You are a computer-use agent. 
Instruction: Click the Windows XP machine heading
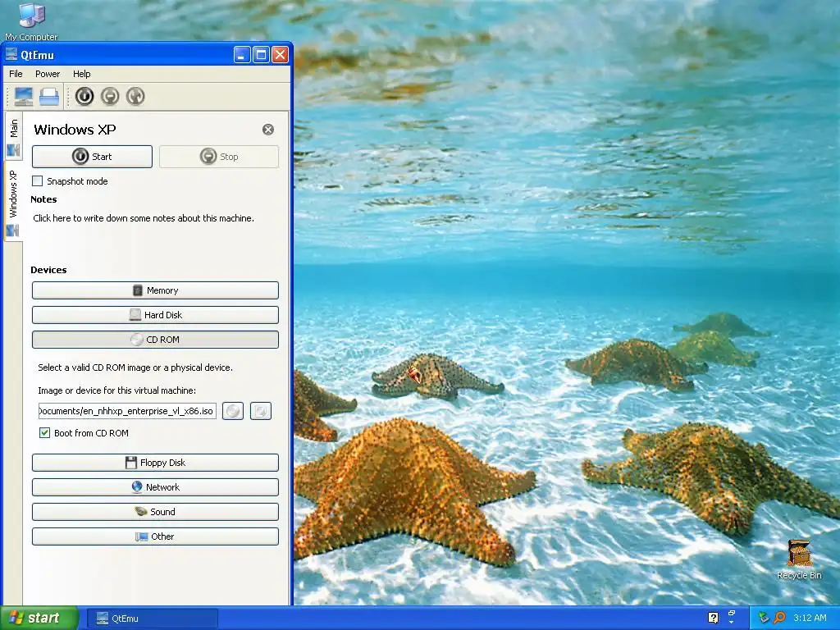(x=75, y=130)
